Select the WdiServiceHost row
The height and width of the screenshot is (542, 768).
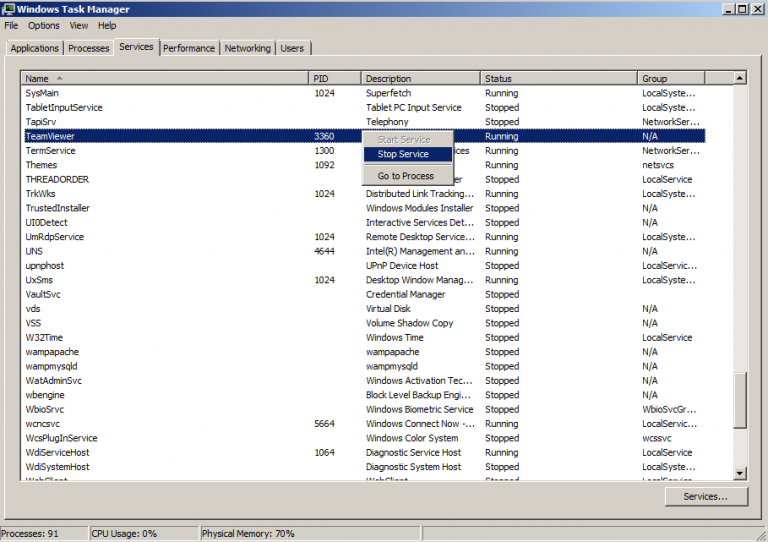(x=365, y=452)
